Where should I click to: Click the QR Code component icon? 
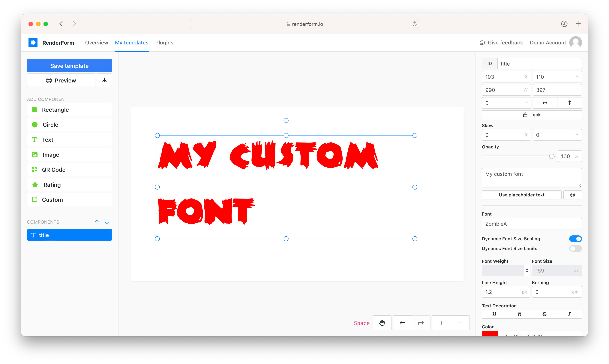click(34, 169)
